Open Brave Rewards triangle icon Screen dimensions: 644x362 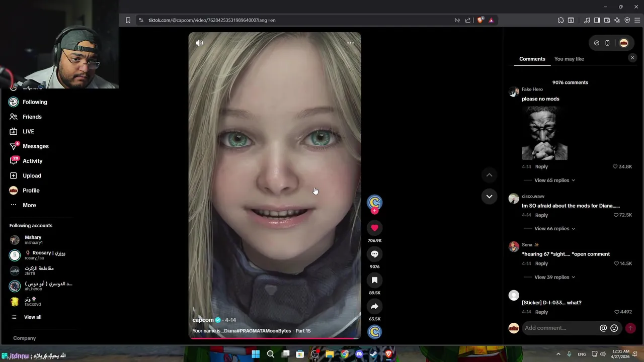(491, 20)
